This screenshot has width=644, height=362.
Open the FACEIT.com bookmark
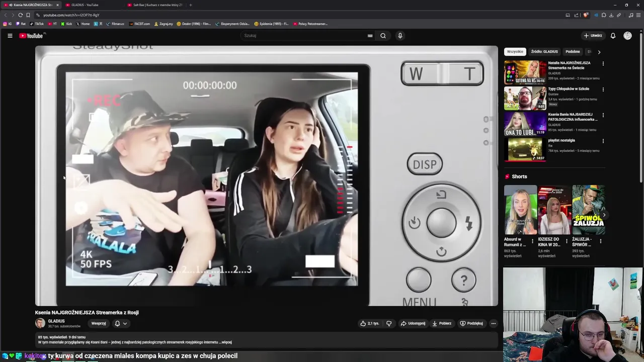[139, 24]
